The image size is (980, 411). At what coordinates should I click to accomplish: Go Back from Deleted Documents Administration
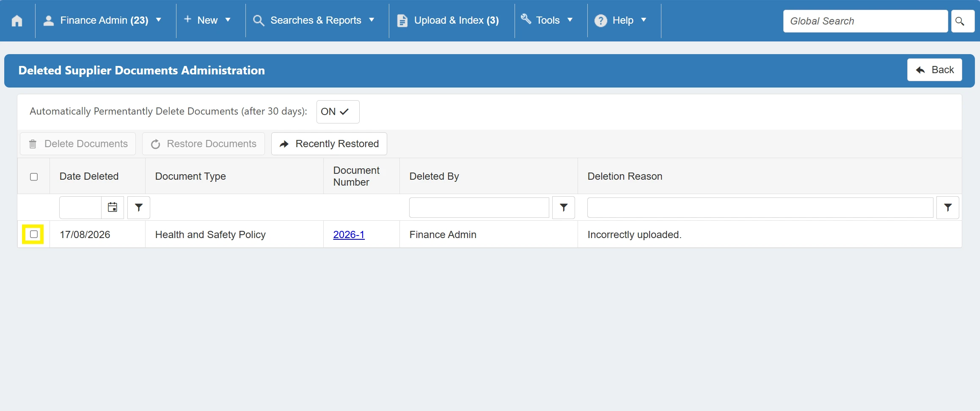point(934,70)
